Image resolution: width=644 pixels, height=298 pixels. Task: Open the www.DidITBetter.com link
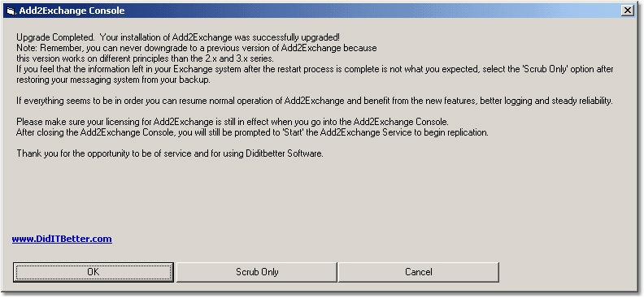pos(62,239)
